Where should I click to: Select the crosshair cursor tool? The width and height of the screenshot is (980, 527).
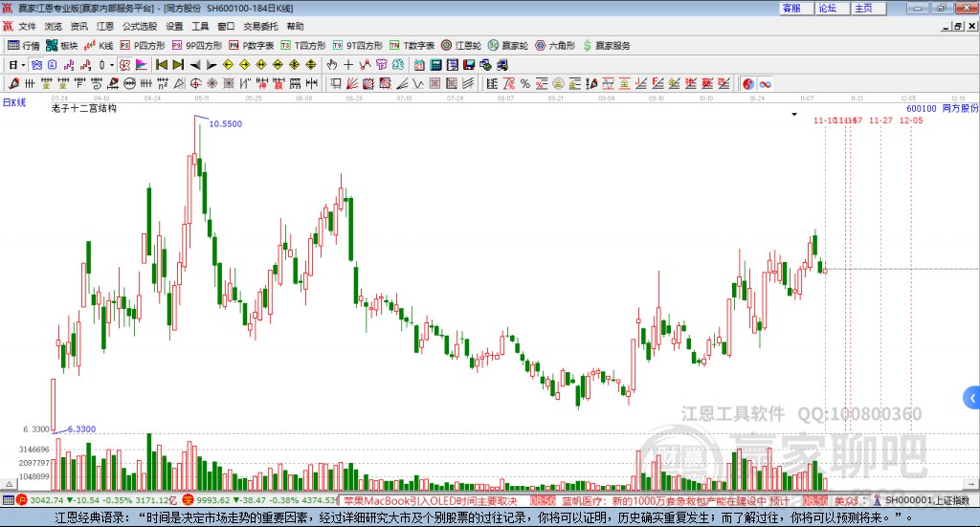click(x=348, y=65)
